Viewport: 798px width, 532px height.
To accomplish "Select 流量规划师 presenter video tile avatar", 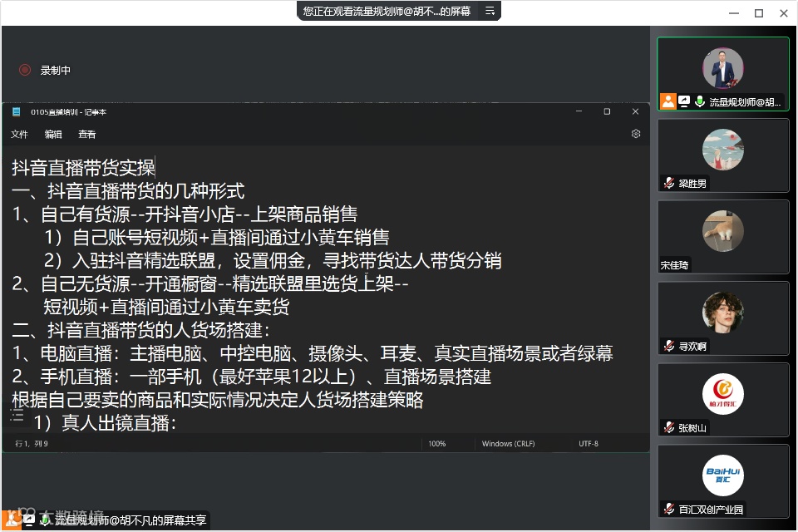I will coord(722,68).
